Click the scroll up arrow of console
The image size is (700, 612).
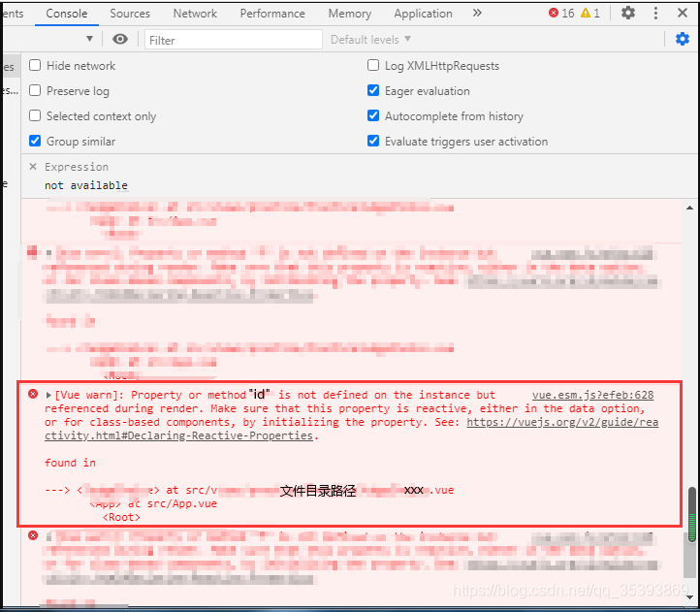tap(690, 208)
